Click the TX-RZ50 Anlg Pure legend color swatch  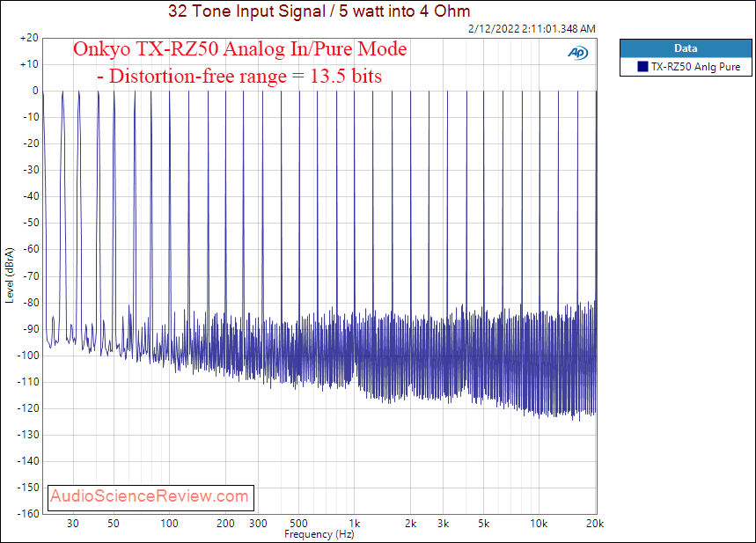pos(642,67)
